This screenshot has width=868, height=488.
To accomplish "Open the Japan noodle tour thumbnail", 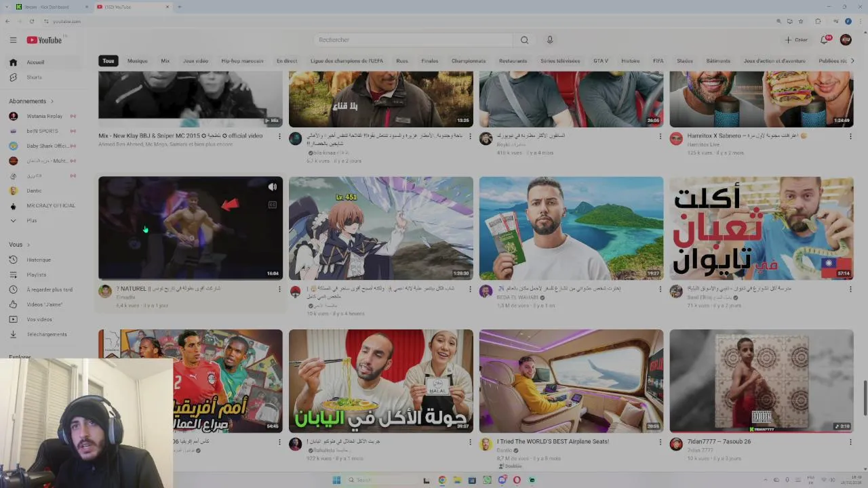I will (x=381, y=381).
